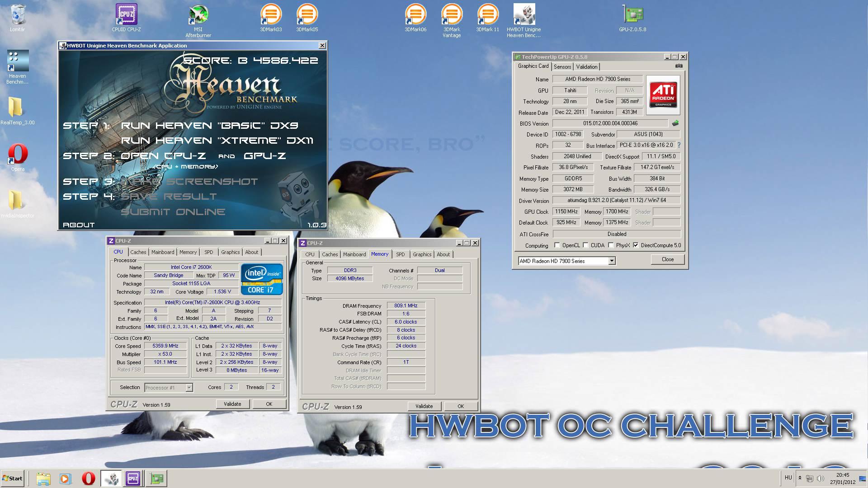The image size is (868, 488).
Task: Click the Windows Start button
Action: click(x=13, y=479)
